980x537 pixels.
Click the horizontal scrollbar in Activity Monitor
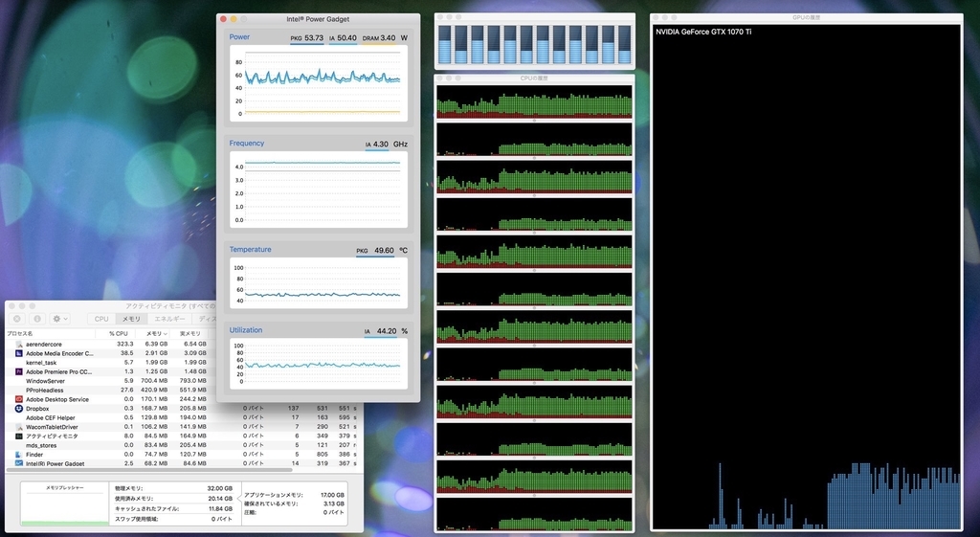(148, 469)
